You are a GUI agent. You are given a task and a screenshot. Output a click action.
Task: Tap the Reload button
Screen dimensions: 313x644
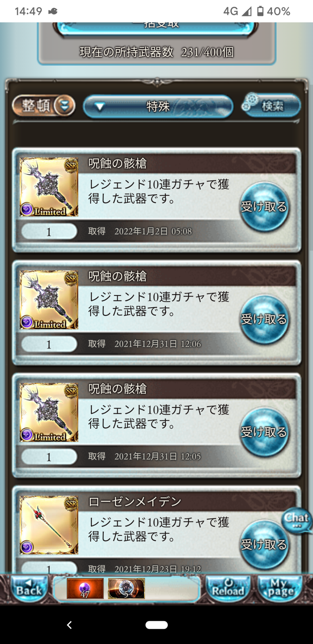pyautogui.click(x=228, y=588)
